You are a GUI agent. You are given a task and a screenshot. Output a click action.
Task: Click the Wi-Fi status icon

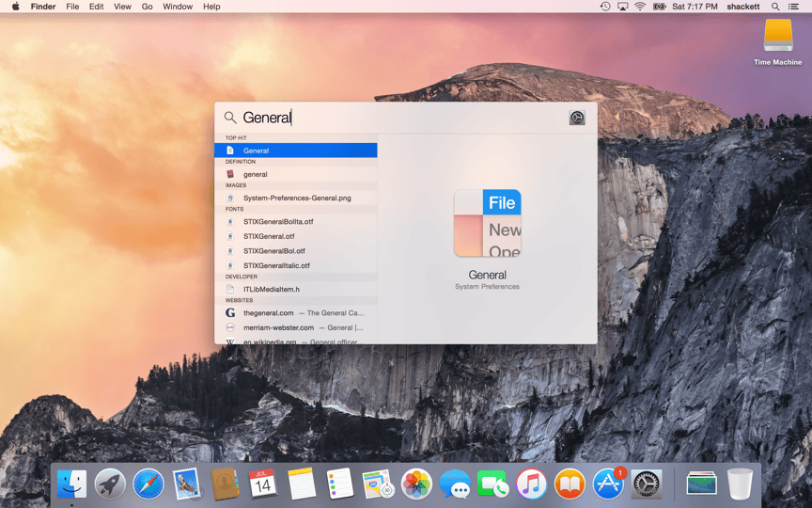point(640,7)
